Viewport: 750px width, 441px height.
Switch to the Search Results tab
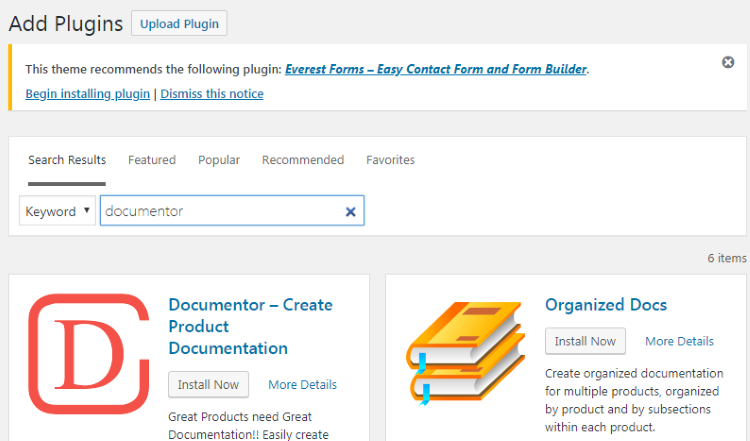[x=67, y=160]
